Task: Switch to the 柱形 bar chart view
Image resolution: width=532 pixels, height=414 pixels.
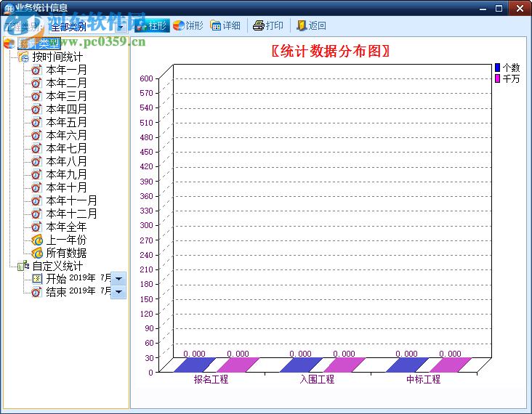Action: point(152,25)
